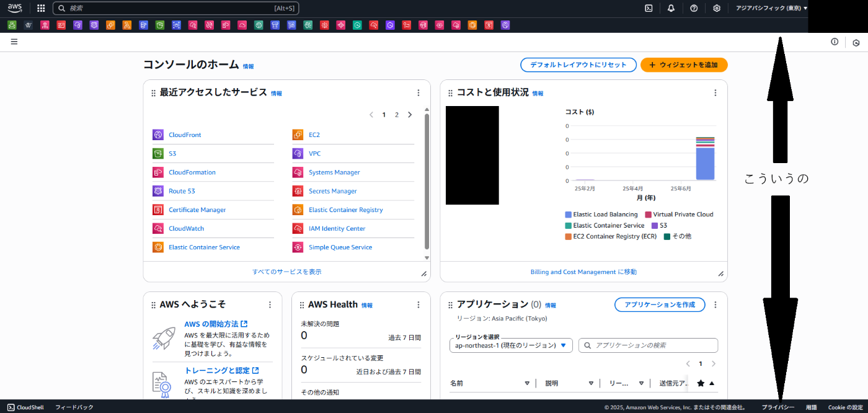Click the Secrets Manager service icon
The image size is (868, 413).
298,191
